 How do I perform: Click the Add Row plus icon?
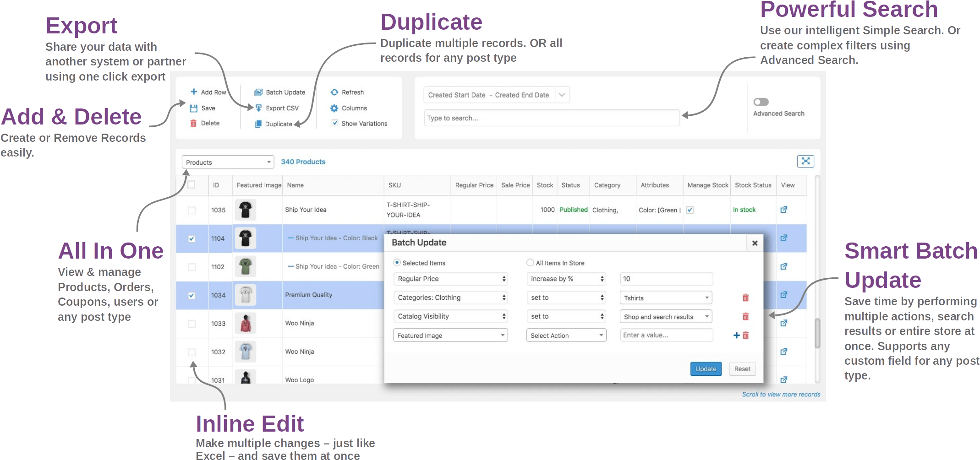click(x=194, y=92)
